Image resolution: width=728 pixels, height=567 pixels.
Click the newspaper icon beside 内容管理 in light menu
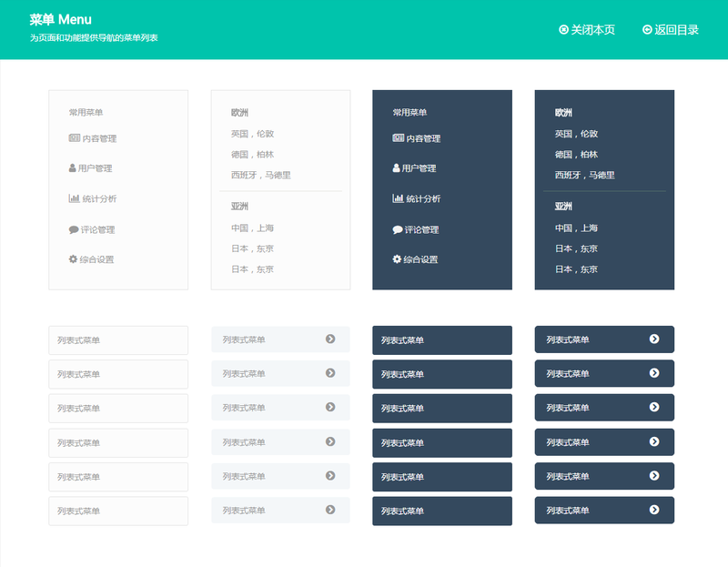pos(75,138)
